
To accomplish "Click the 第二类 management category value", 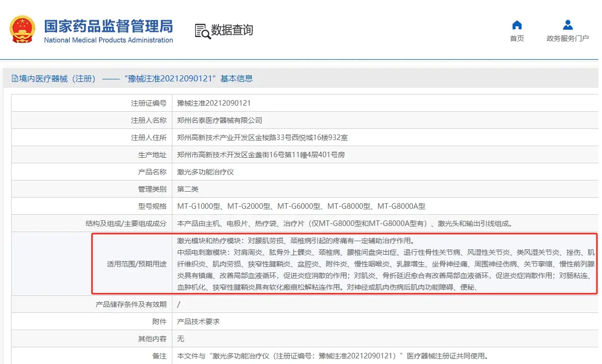I will click(x=188, y=189).
